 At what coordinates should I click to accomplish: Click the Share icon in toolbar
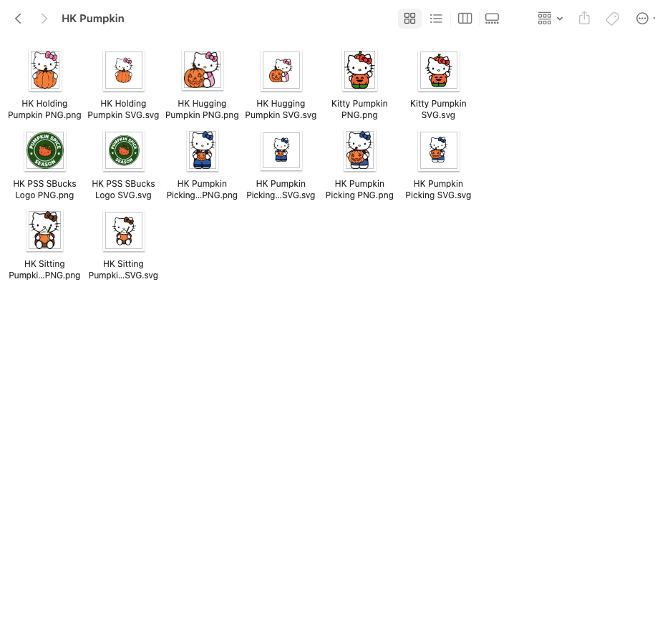click(x=584, y=19)
